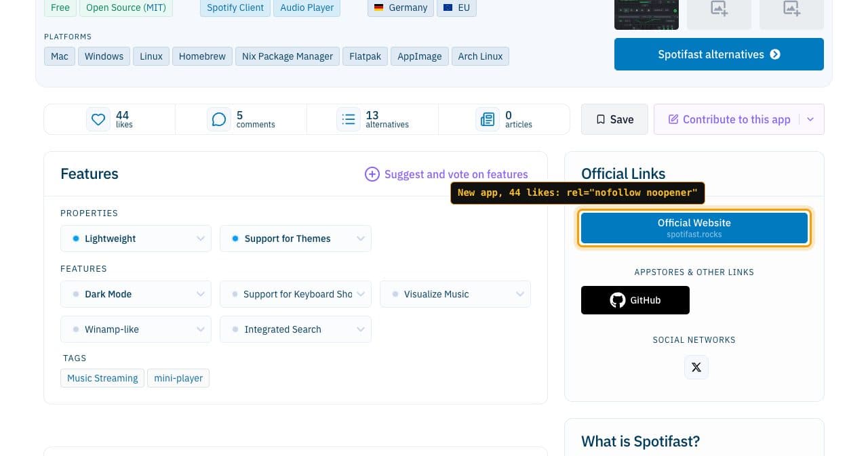
Task: Open the Spotifast screenshot thumbnail
Action: tap(646, 14)
